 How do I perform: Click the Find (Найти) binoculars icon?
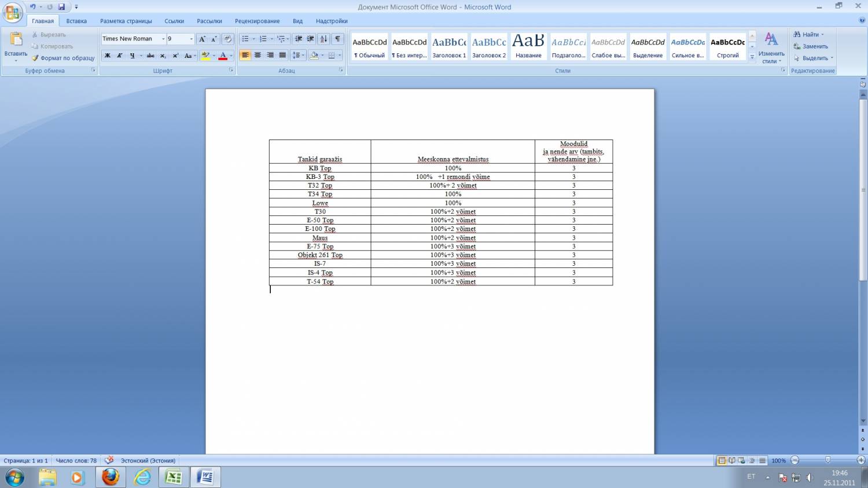click(797, 35)
